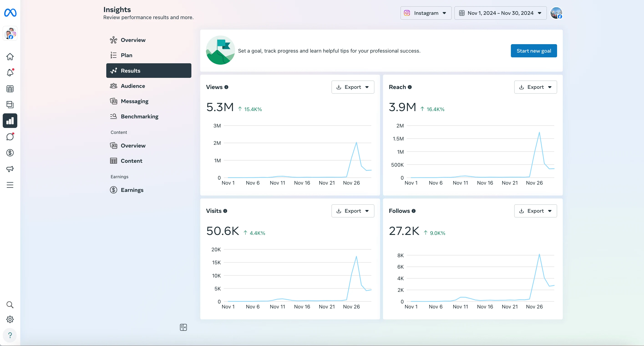Expand the Visits Export dropdown
Image resolution: width=644 pixels, height=346 pixels.
click(353, 211)
